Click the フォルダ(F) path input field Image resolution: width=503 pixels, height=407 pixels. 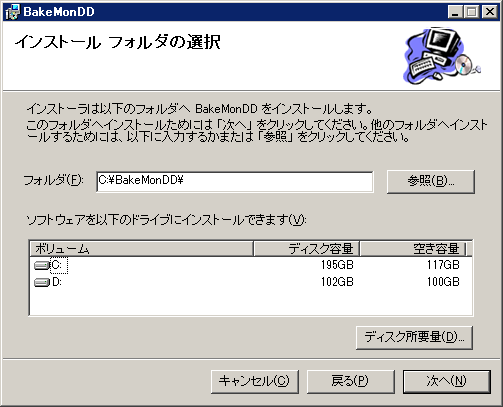tap(235, 181)
